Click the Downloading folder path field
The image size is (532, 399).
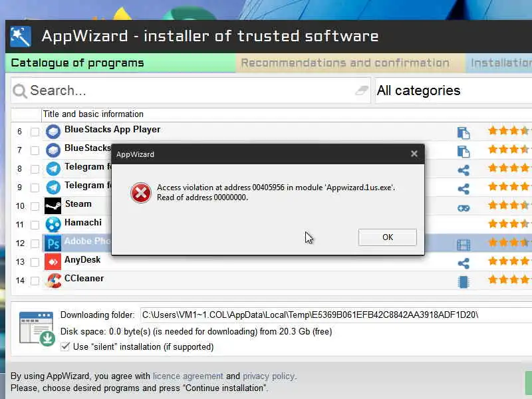coord(336,315)
